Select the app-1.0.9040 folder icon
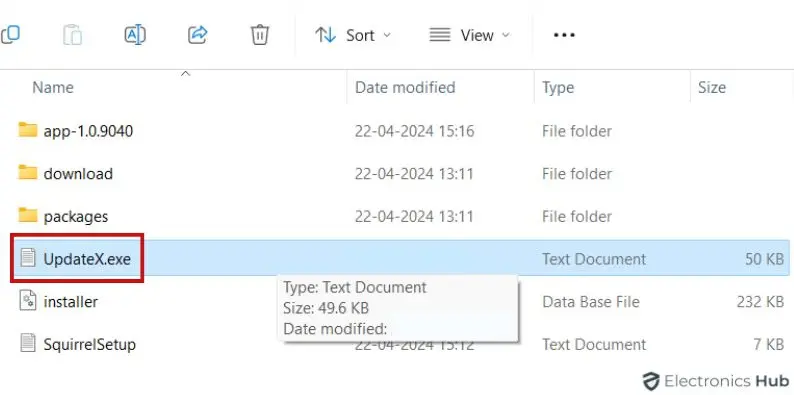Screen dimensions: 794x395 coord(28,130)
